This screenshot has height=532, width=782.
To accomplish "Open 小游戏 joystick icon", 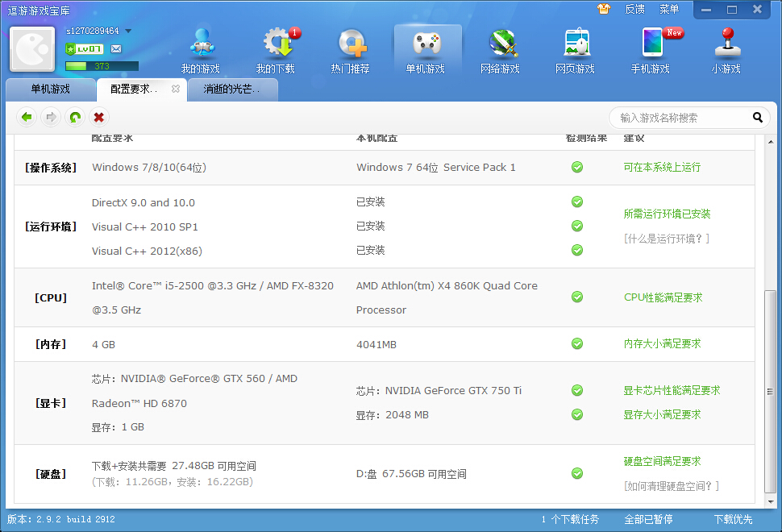I will [x=728, y=42].
